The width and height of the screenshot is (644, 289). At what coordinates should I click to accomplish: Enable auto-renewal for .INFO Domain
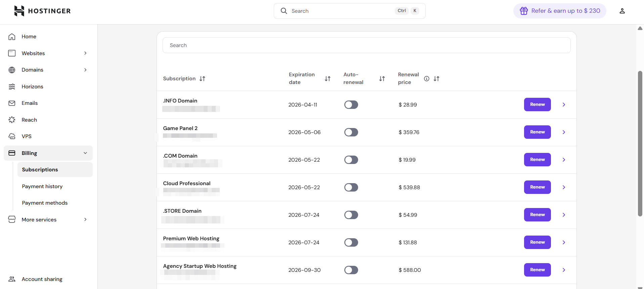[351, 105]
